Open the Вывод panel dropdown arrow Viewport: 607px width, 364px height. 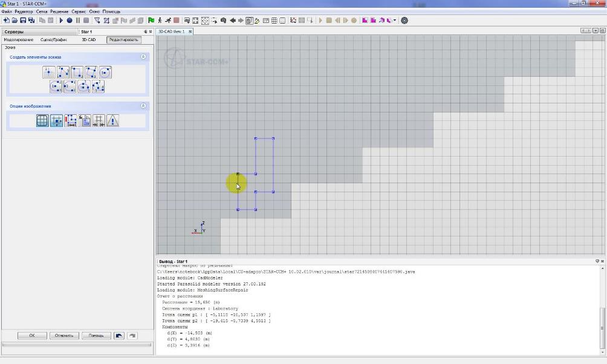pos(597,261)
